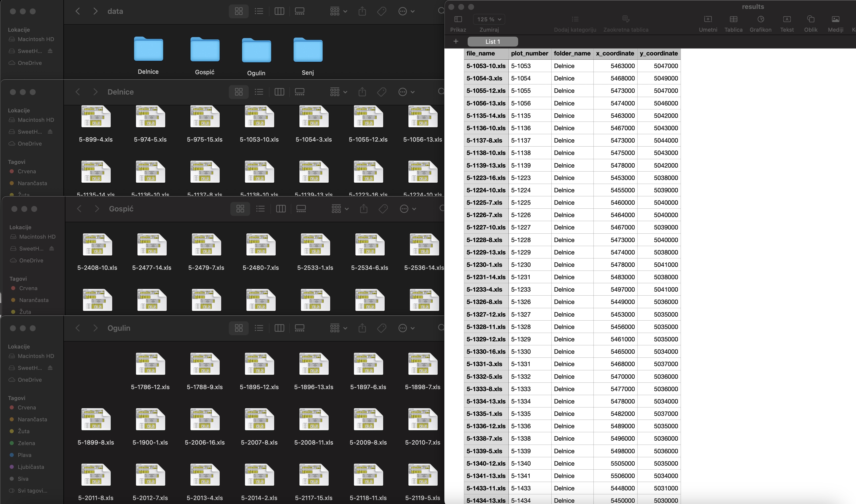Open group-by dropdown in Ogulin window
The image size is (856, 504).
click(x=338, y=328)
